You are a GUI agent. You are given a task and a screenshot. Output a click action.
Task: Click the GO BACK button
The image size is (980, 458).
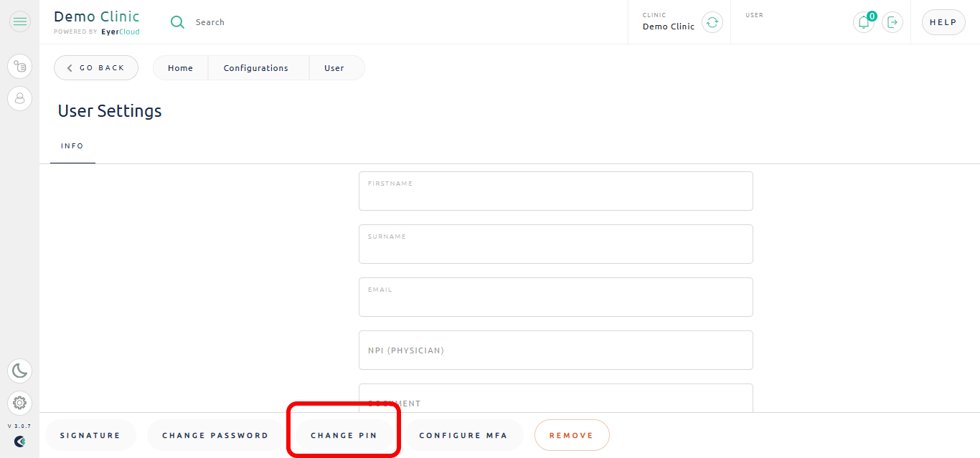[x=95, y=68]
